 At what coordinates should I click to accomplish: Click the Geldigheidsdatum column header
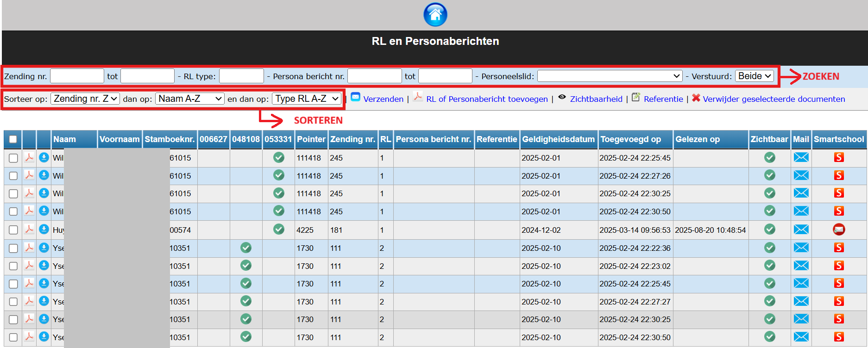point(558,139)
